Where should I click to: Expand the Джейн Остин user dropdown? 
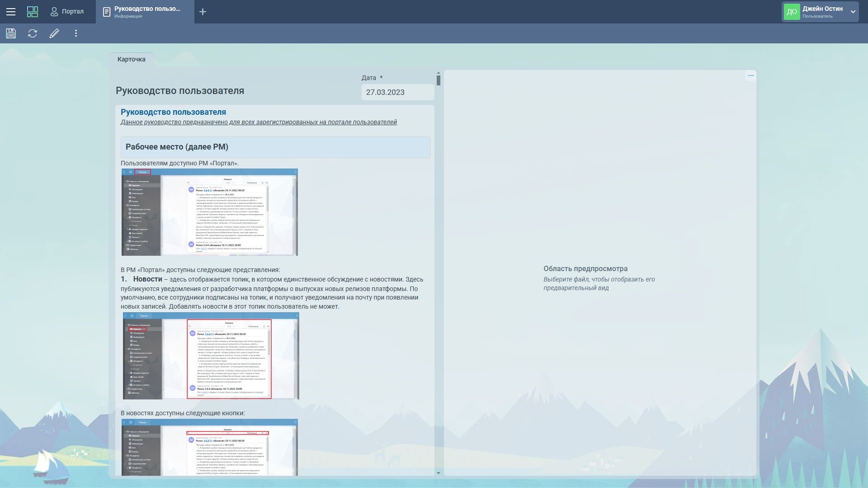[x=853, y=12]
